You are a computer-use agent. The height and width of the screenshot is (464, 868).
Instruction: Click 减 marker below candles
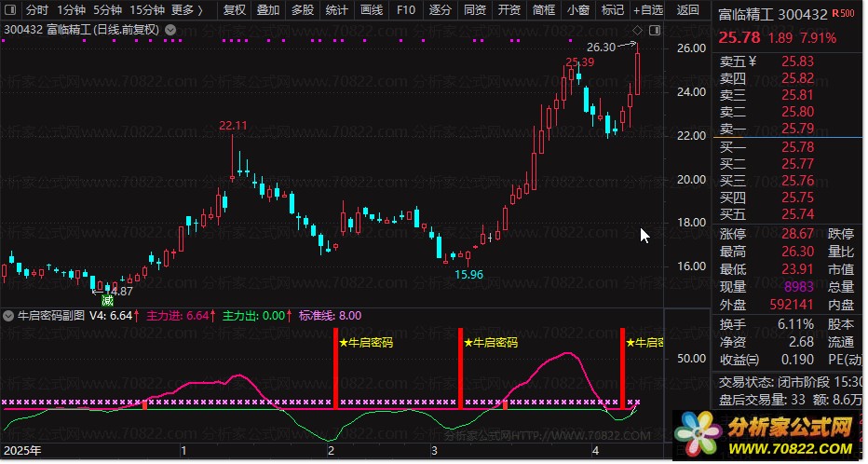click(x=107, y=301)
